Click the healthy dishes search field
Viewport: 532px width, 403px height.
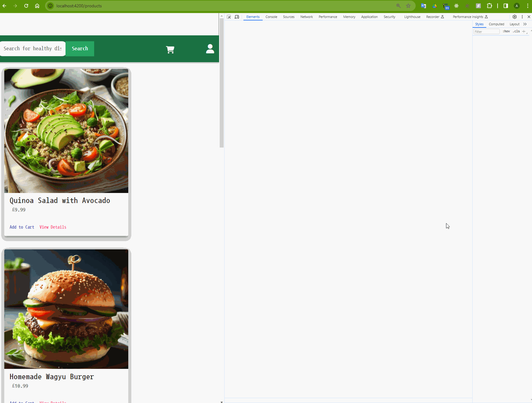coord(33,49)
